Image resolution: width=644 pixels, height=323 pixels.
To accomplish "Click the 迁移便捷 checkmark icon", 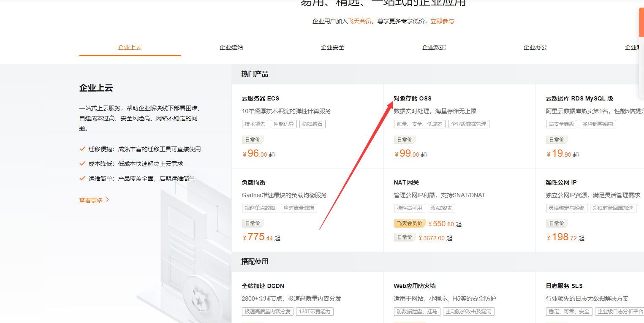I will click(x=82, y=149).
